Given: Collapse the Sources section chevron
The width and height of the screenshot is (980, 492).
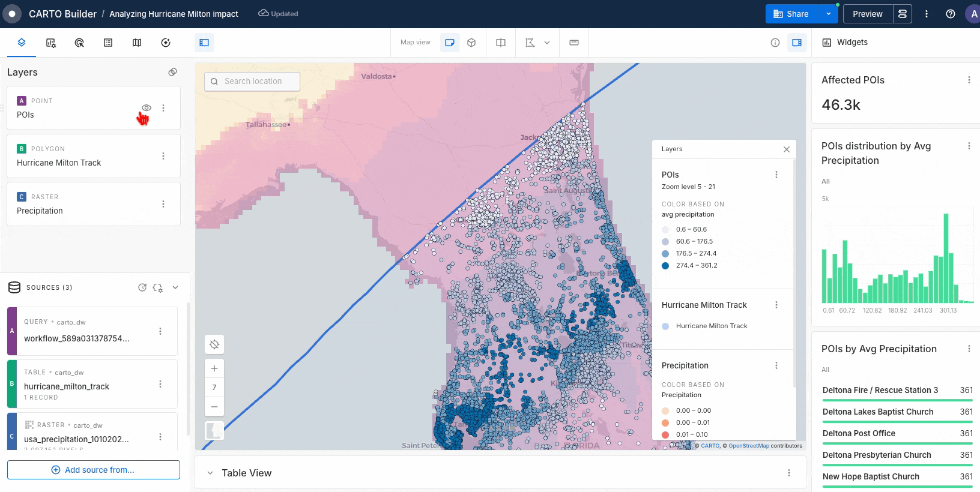Looking at the screenshot, I should coord(175,287).
